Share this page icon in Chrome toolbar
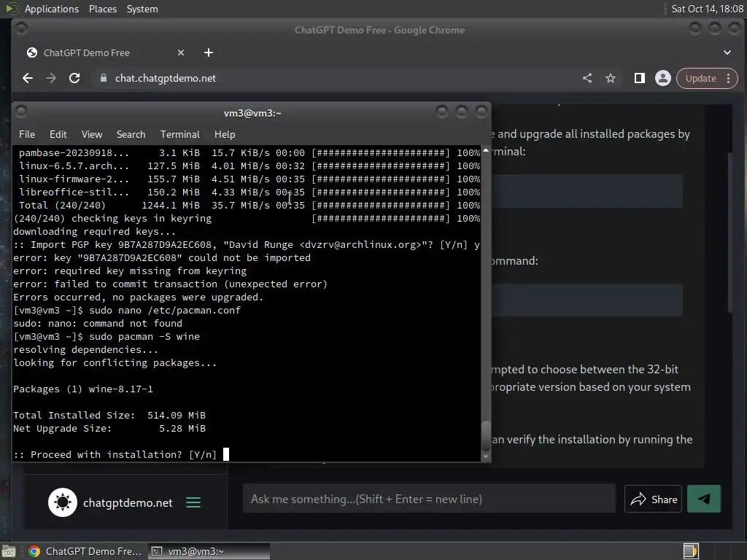Screen dimensions: 747x560 [x=587, y=78]
